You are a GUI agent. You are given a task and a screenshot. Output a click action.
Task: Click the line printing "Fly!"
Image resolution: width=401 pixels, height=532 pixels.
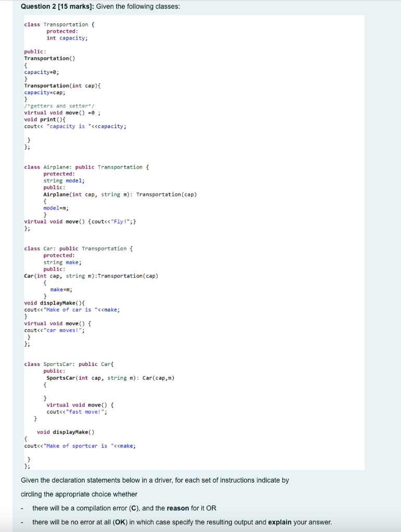tap(80, 221)
